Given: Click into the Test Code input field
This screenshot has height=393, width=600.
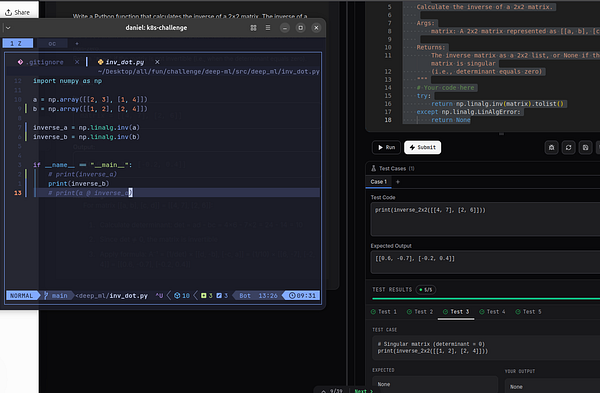Looking at the screenshot, I should pyautogui.click(x=485, y=219).
